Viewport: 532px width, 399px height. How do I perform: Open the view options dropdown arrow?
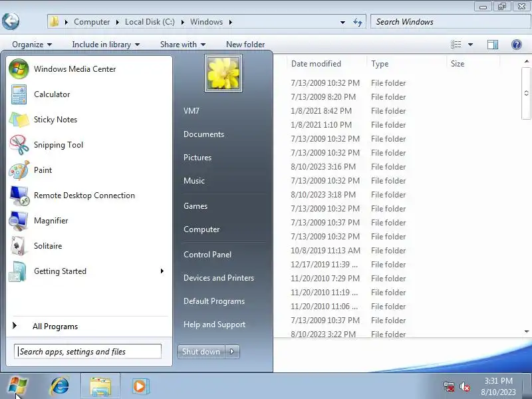pyautogui.click(x=470, y=45)
